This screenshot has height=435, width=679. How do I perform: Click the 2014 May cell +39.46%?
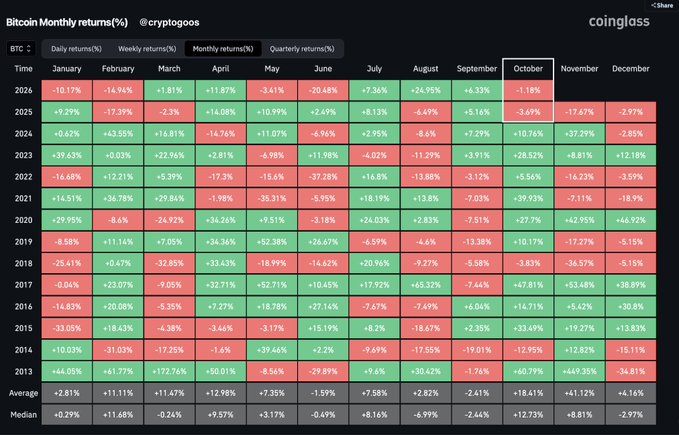(272, 350)
